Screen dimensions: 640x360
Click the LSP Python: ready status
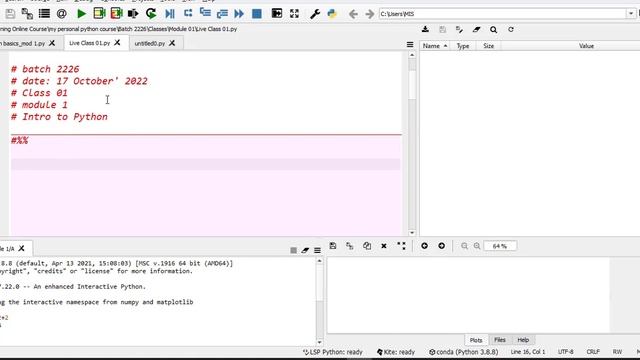pyautogui.click(x=333, y=352)
